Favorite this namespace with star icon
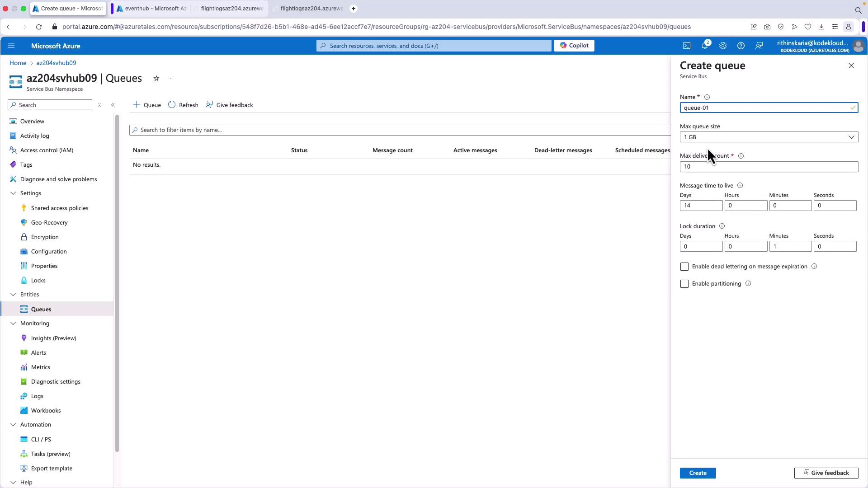The width and height of the screenshot is (868, 488). (156, 79)
